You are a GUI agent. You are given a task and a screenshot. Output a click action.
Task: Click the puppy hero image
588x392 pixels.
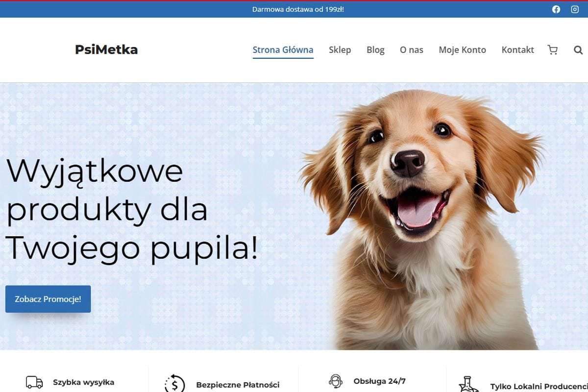point(421,218)
